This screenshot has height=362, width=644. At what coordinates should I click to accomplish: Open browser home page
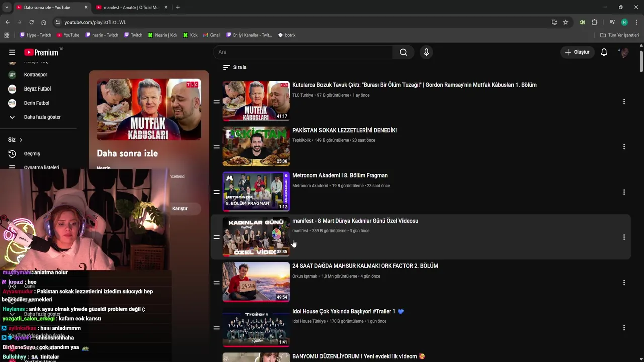click(43, 22)
